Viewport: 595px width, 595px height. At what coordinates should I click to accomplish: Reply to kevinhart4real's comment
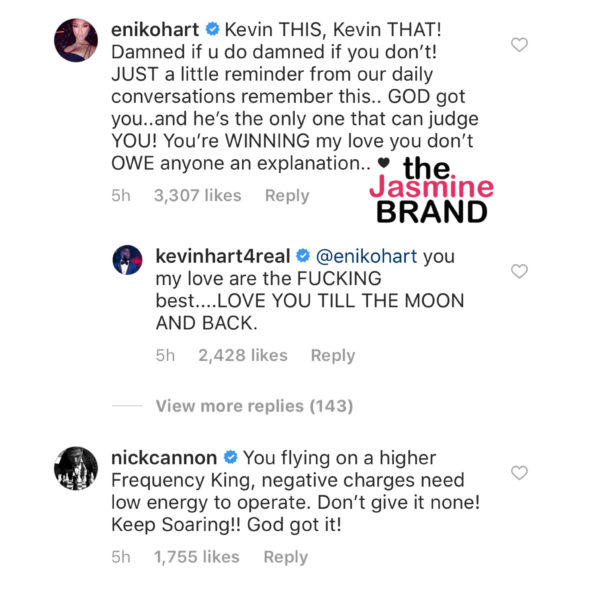tap(333, 356)
